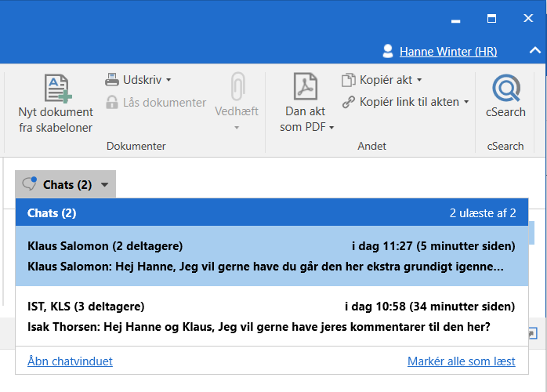This screenshot has width=547, height=392.
Task: Click the Nyt dokument fra skabeloner icon
Action: point(56,88)
